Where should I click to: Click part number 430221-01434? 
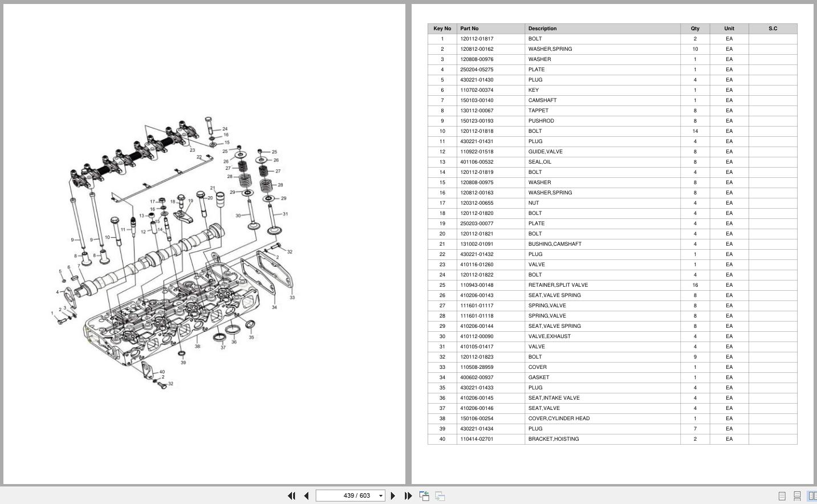click(x=477, y=429)
